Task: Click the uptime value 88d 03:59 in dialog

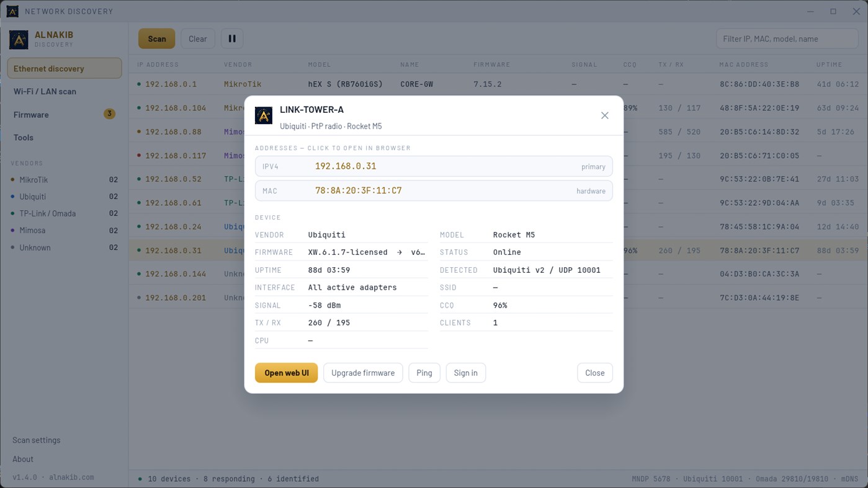Action: point(329,270)
